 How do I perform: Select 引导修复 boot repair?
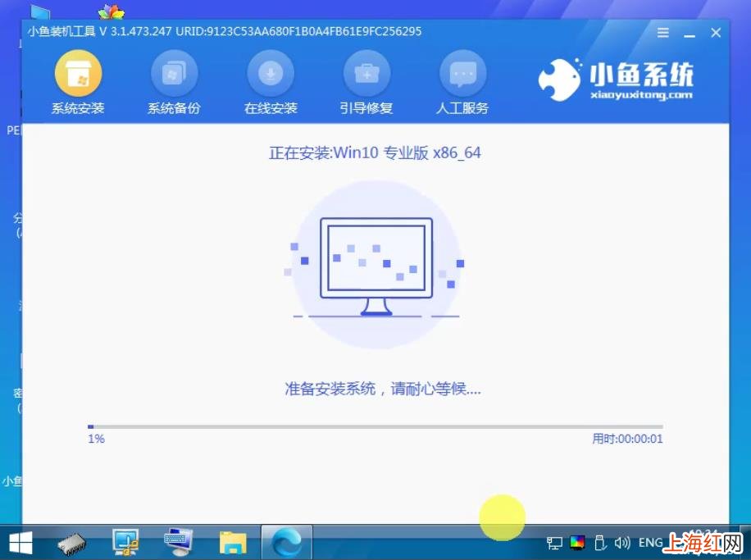pyautogui.click(x=366, y=84)
